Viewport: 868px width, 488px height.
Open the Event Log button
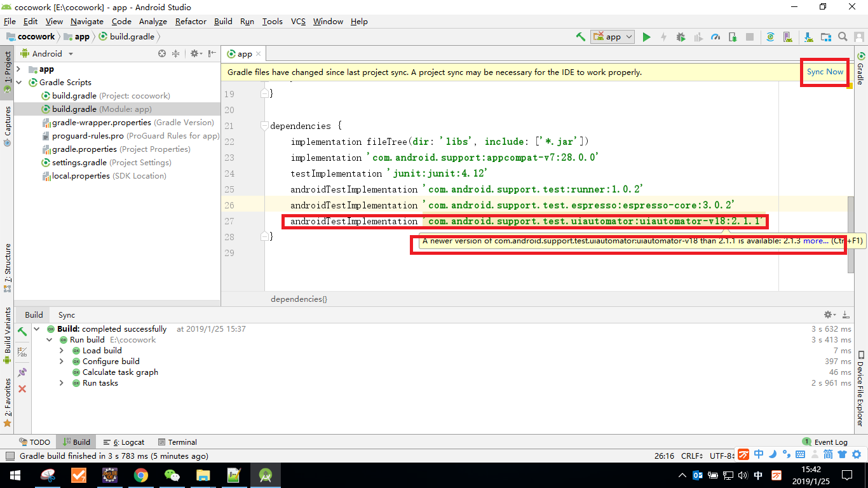(x=825, y=442)
